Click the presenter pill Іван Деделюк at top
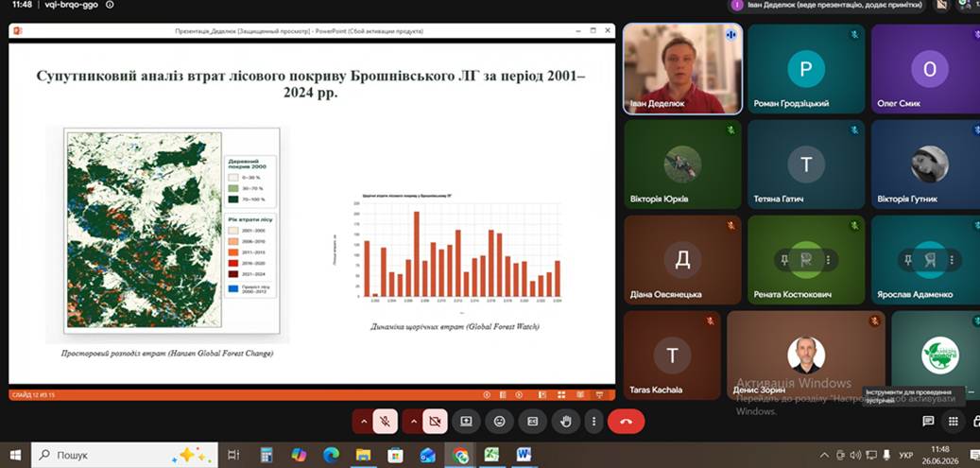The width and height of the screenshot is (980, 468). point(827,5)
